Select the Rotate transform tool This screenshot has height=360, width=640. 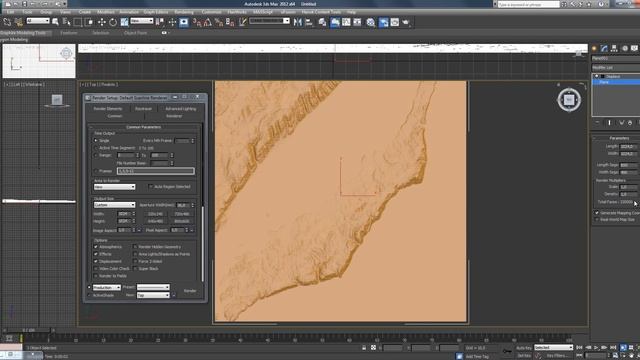pyautogui.click(x=113, y=22)
